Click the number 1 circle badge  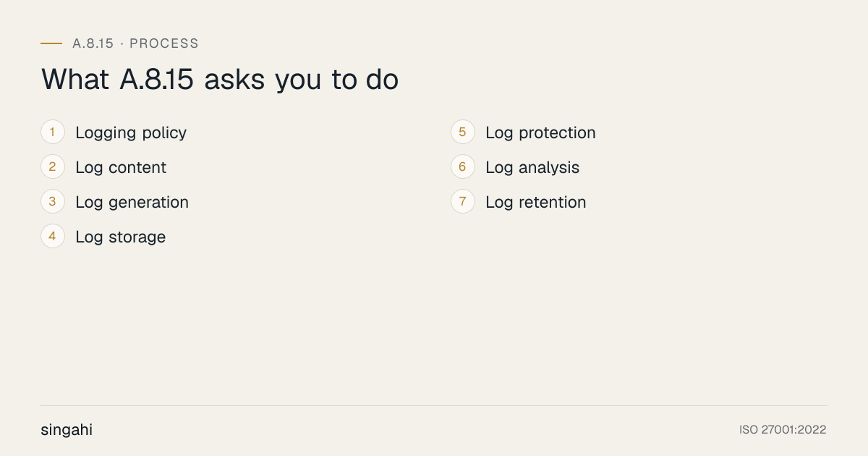(x=53, y=132)
